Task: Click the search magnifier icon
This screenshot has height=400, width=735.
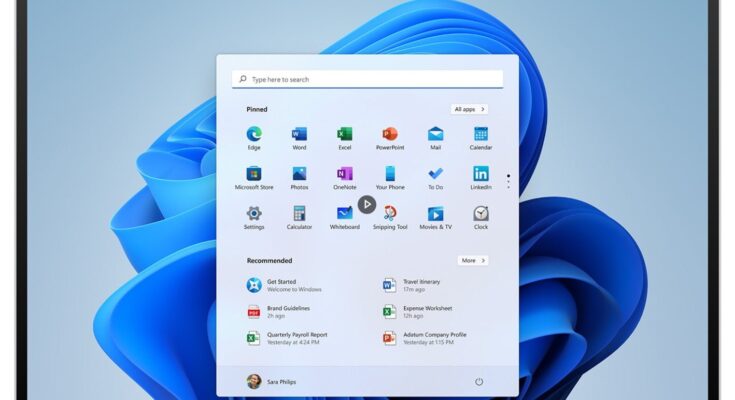Action: coord(243,79)
